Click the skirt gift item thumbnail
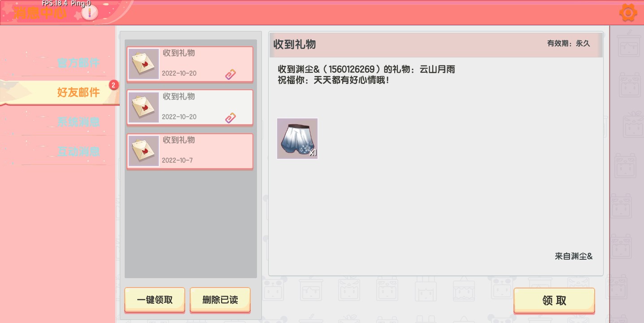Screen dimensions: 644x323 tap(297, 138)
